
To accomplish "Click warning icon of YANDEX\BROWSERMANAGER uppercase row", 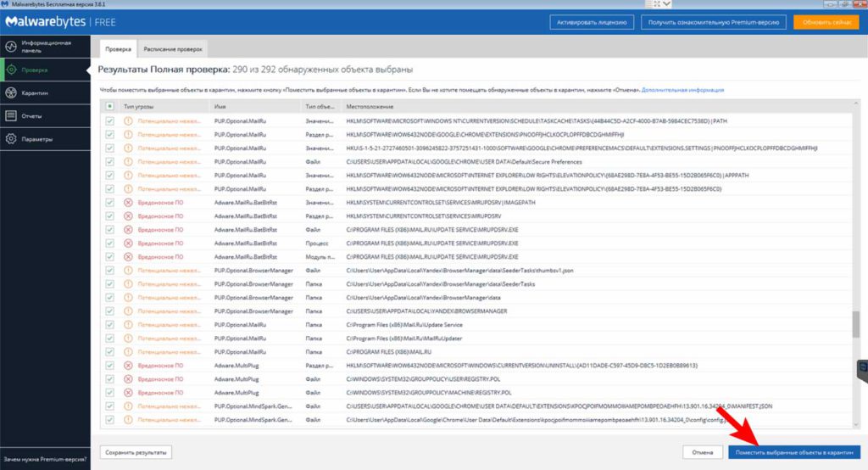I will pos(128,311).
